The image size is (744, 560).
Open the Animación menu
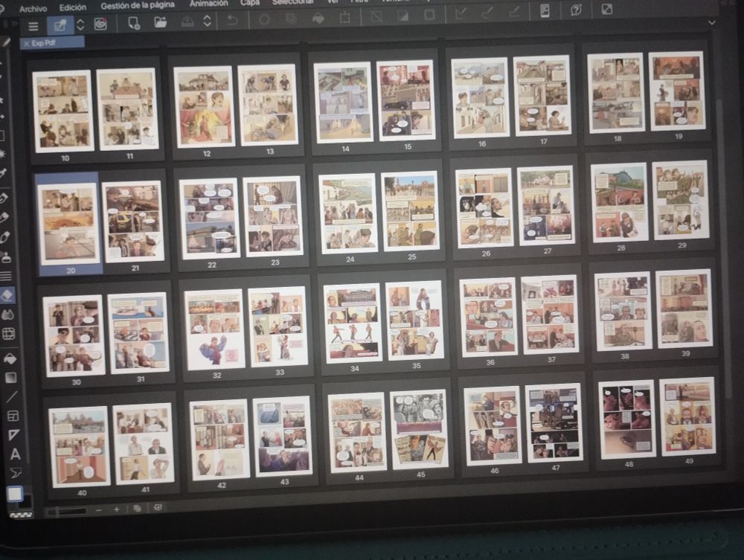tap(209, 3)
